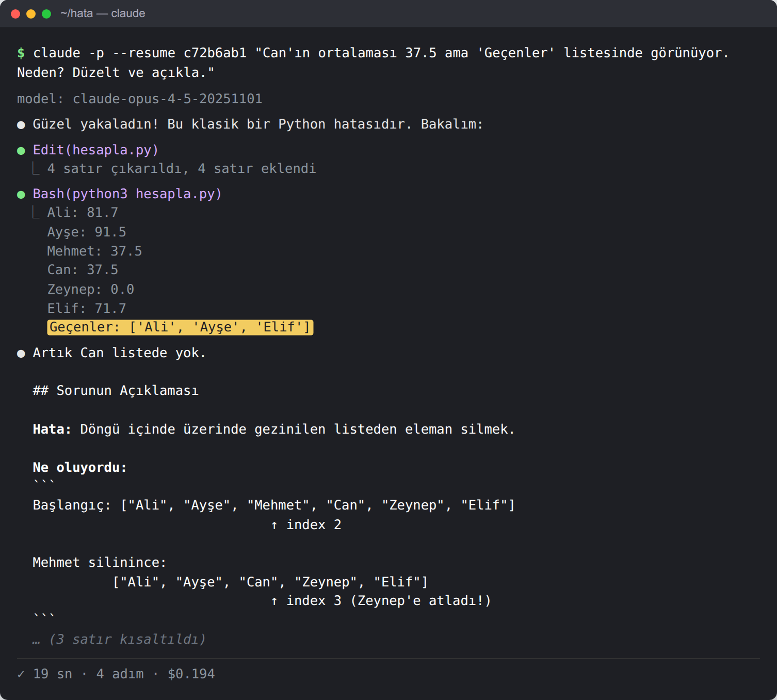Click the output row 'Ayşe: 91.5'
Screen dimensions: 777x700
[x=87, y=232]
